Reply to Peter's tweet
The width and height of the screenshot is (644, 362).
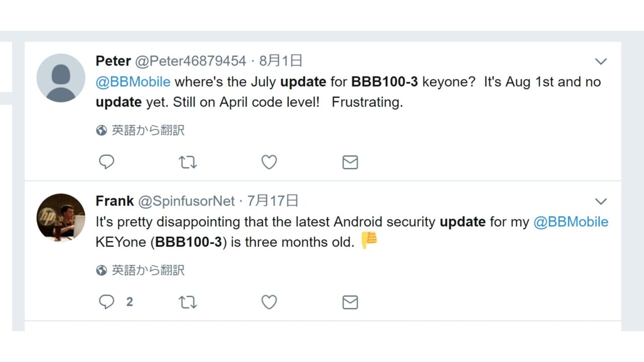(107, 162)
